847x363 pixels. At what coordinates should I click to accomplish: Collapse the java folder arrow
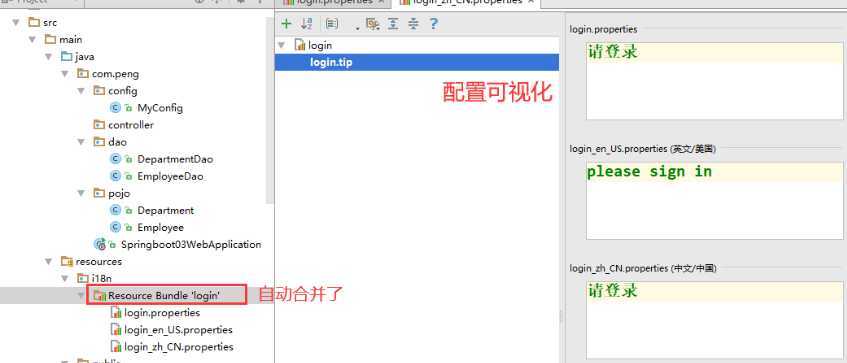[49, 57]
